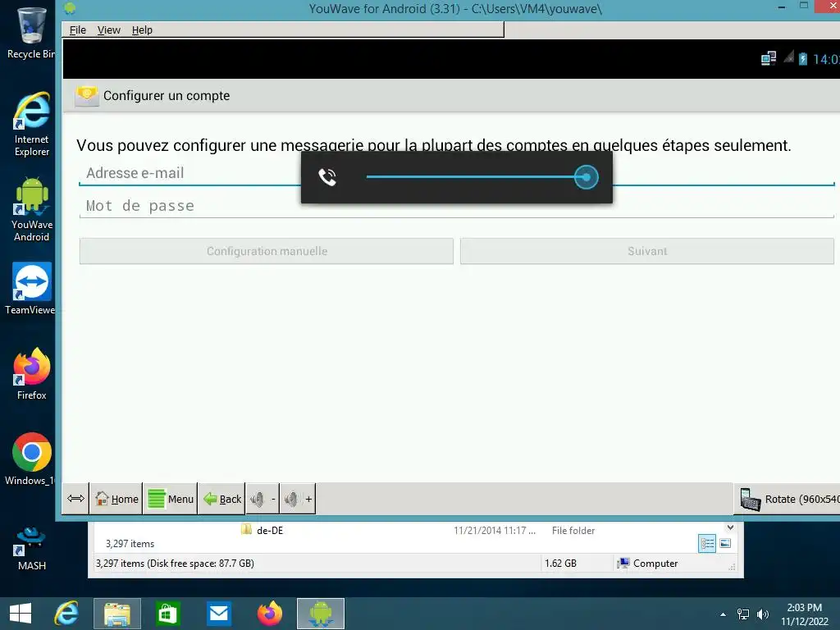Screen dimensions: 840x630
Task: Decrease volume with the speaker minus button
Action: 262,499
